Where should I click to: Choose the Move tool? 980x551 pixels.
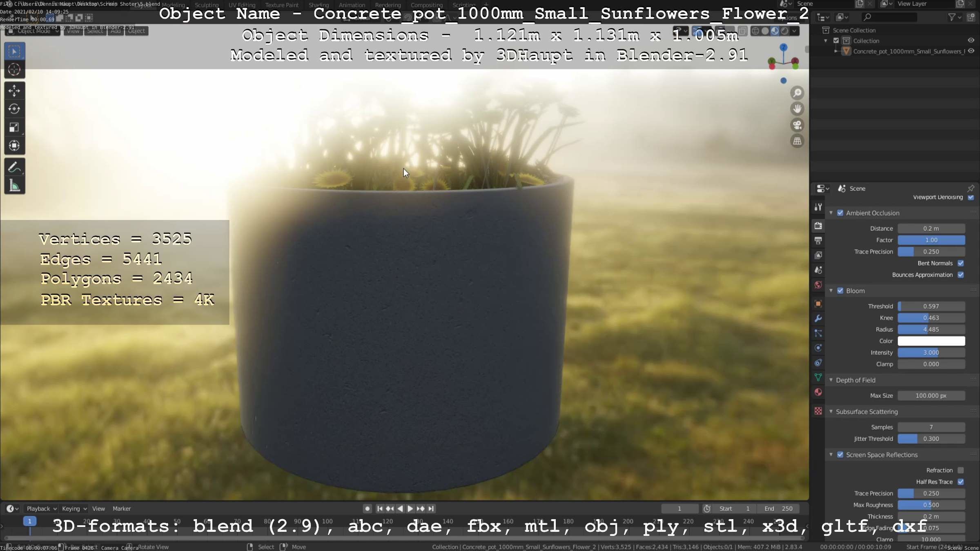[x=14, y=91]
